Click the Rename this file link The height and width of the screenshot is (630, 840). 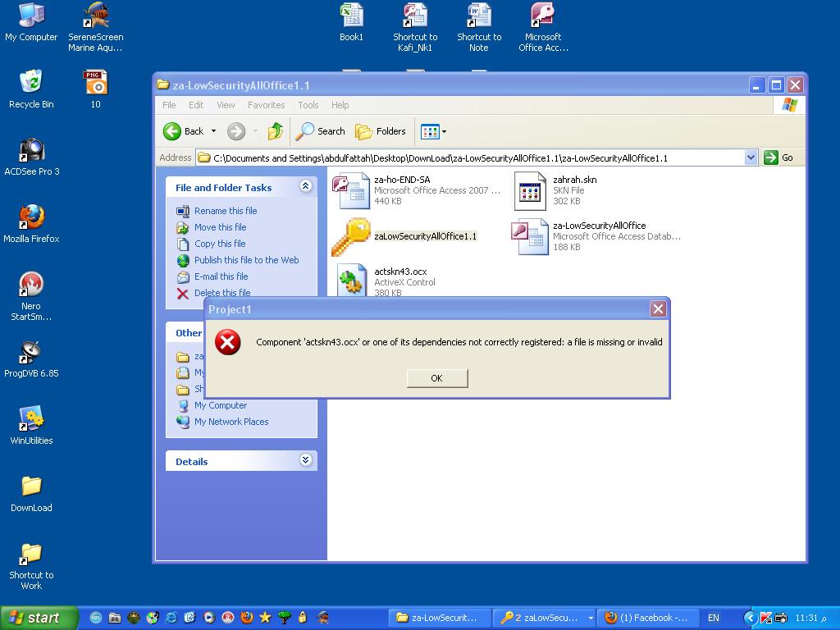point(226,211)
